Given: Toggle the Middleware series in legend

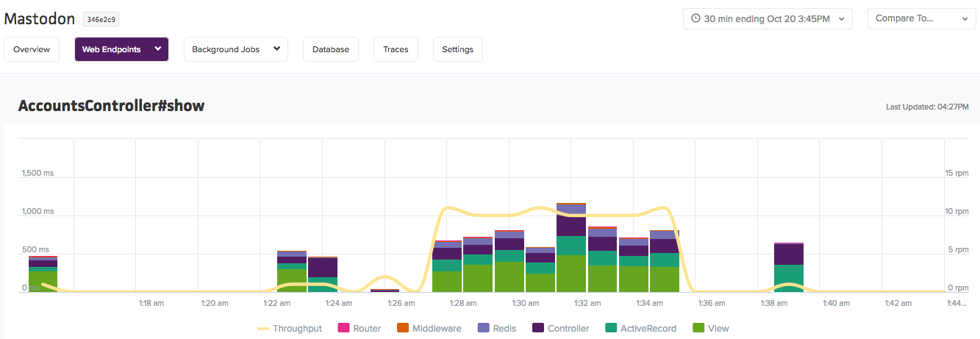Looking at the screenshot, I should [429, 329].
